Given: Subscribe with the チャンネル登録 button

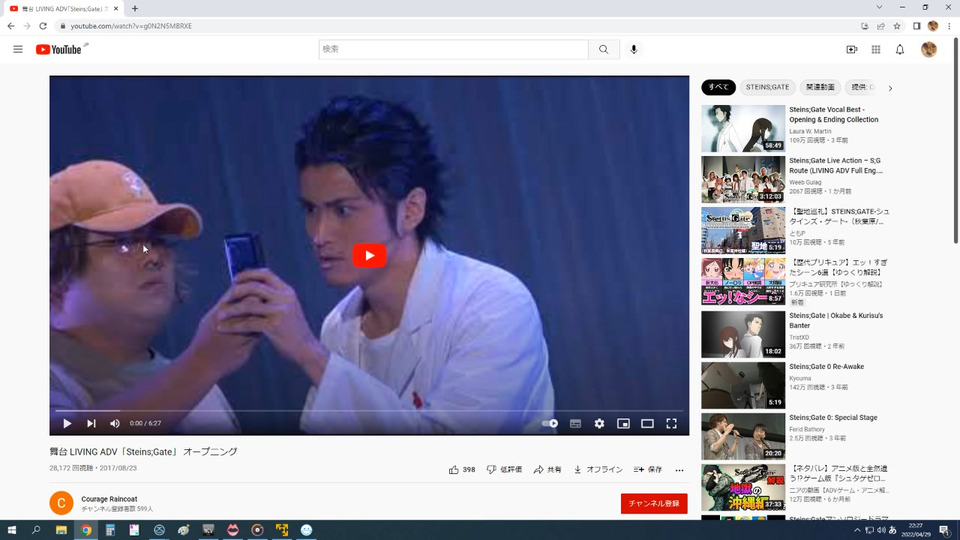Looking at the screenshot, I should [x=654, y=503].
